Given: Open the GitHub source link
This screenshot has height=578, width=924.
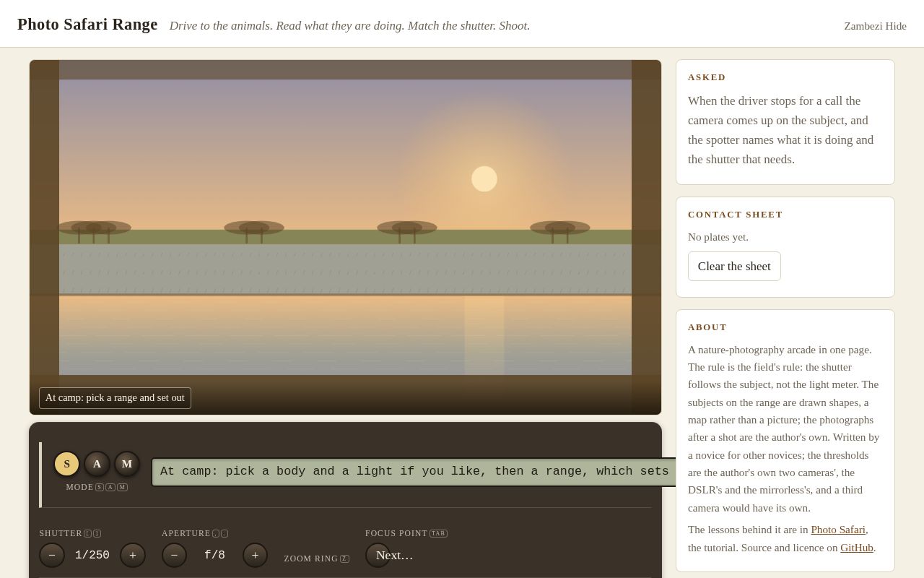Looking at the screenshot, I should click(x=857, y=548).
